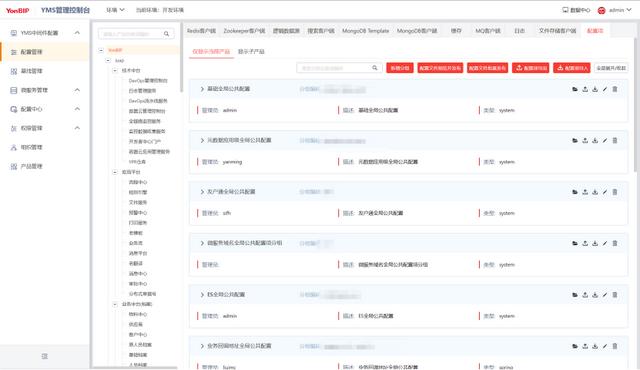The width and height of the screenshot is (640, 370).
Task: Select the YonBIP node in product tree
Action: (x=115, y=50)
